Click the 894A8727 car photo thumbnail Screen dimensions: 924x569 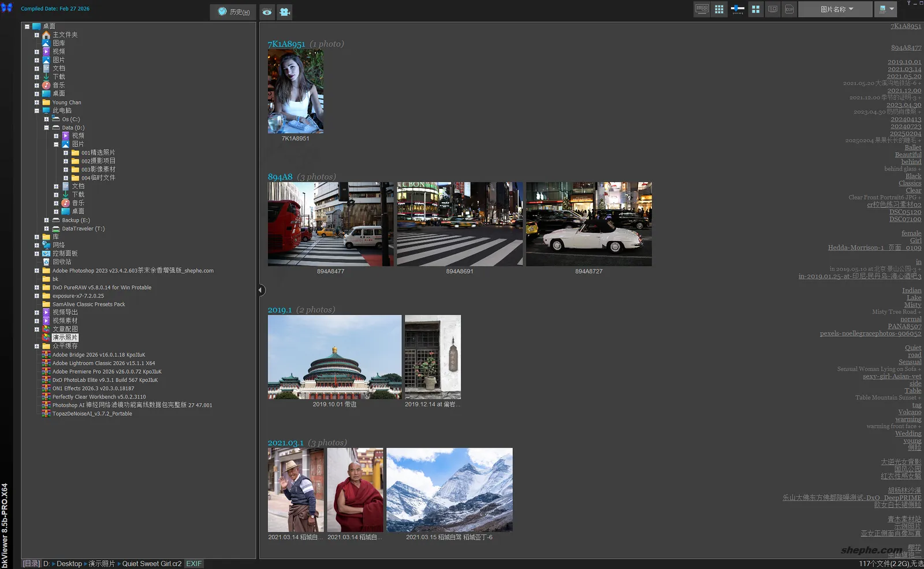[588, 224]
